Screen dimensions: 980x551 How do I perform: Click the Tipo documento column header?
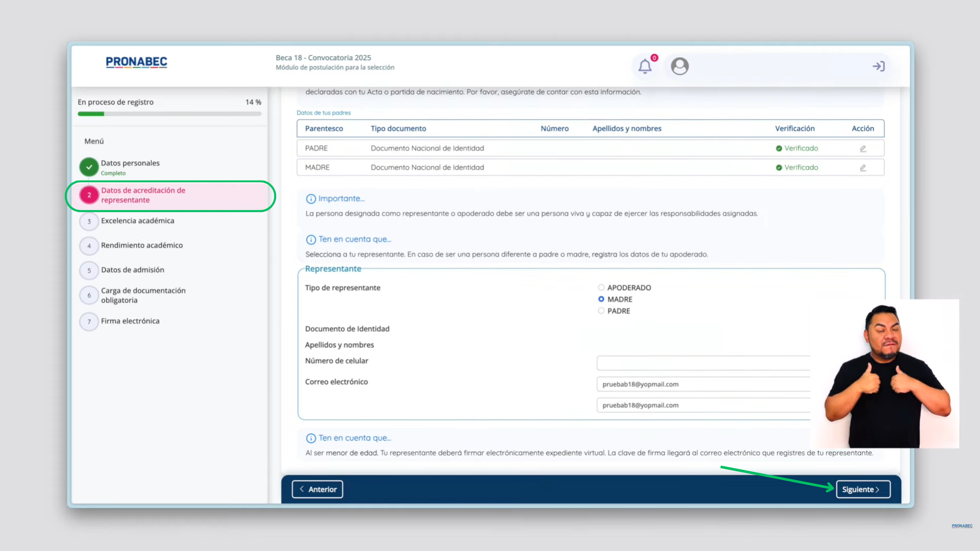[398, 129]
